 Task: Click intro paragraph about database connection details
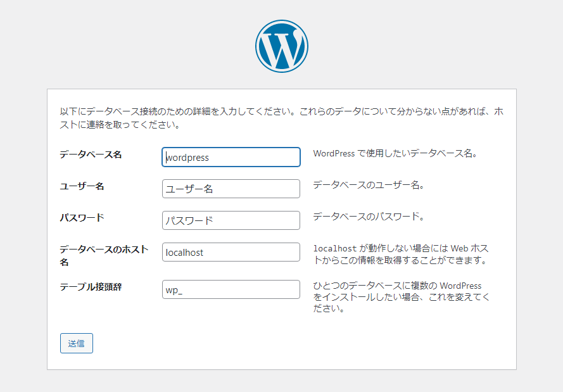point(281,118)
